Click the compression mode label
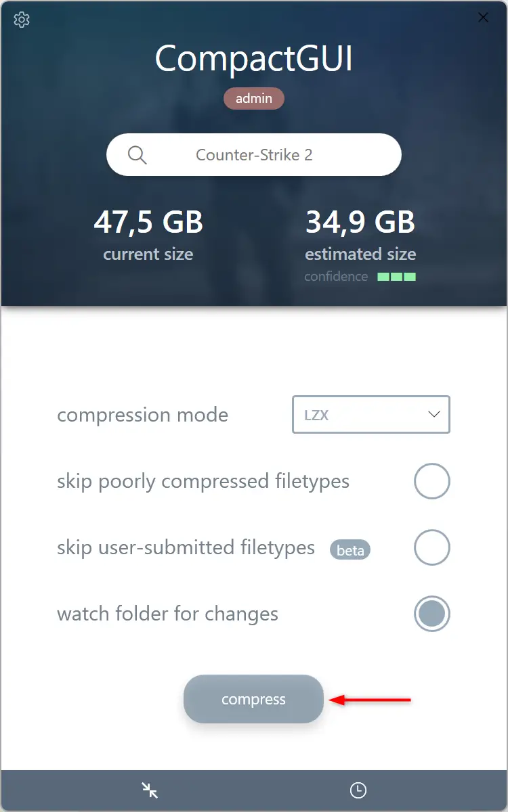 coord(142,415)
